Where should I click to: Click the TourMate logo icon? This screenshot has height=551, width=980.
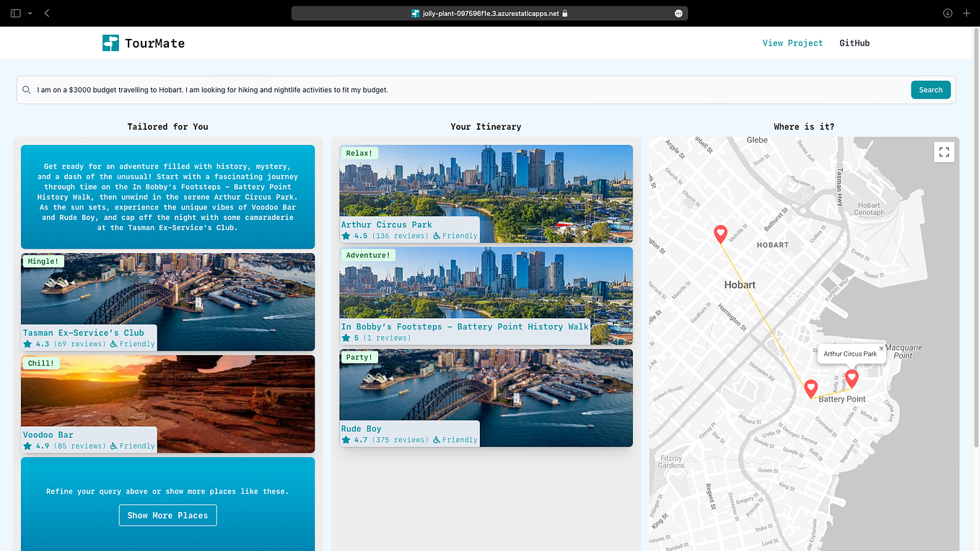click(x=110, y=43)
